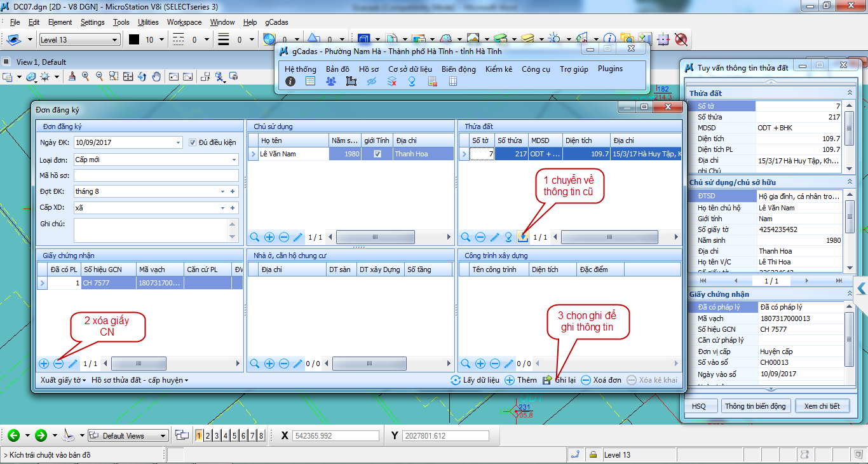This screenshot has height=464, width=868.
Task: Click the download icon in Thửa đất panel
Action: [523, 237]
